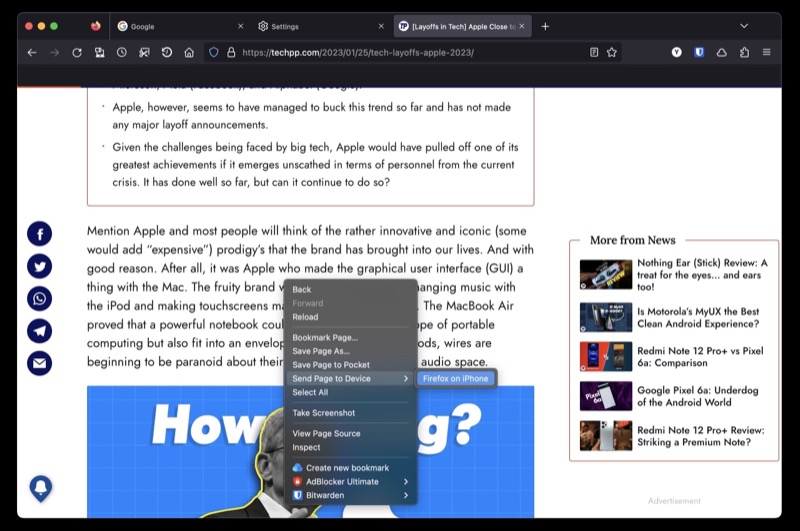Click the Nothing Ear (Stick) thumbnail
Viewport: 800px width, 531px height.
coord(606,274)
